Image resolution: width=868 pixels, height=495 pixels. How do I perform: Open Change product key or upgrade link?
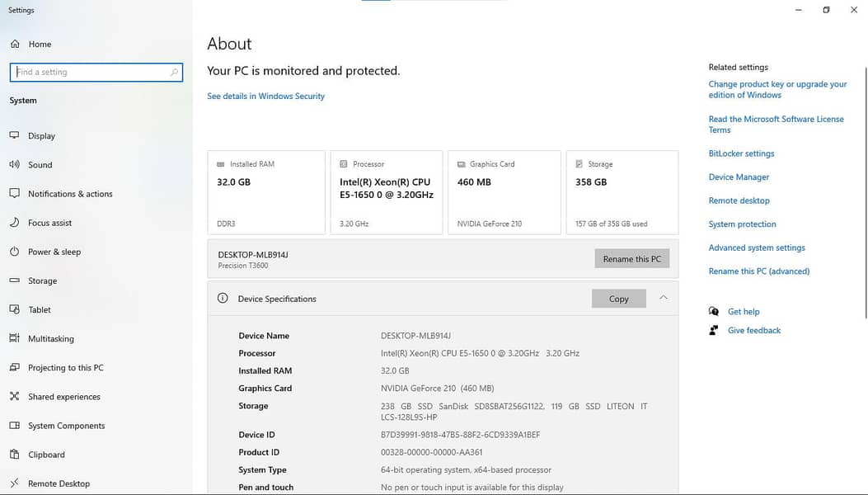tap(778, 89)
